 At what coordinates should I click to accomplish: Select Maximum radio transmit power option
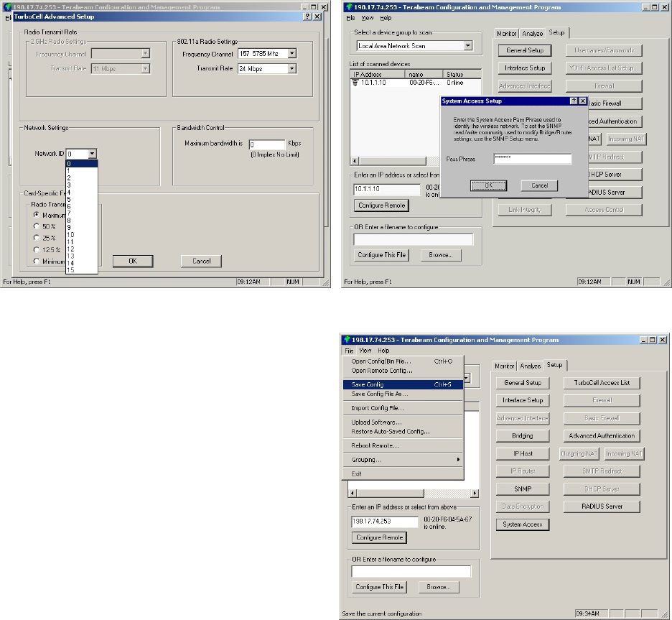click(37, 215)
